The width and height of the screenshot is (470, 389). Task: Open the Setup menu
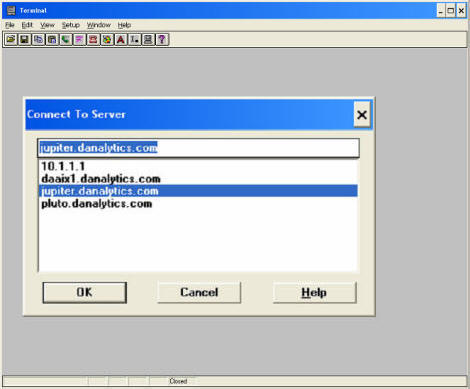pyautogui.click(x=70, y=25)
